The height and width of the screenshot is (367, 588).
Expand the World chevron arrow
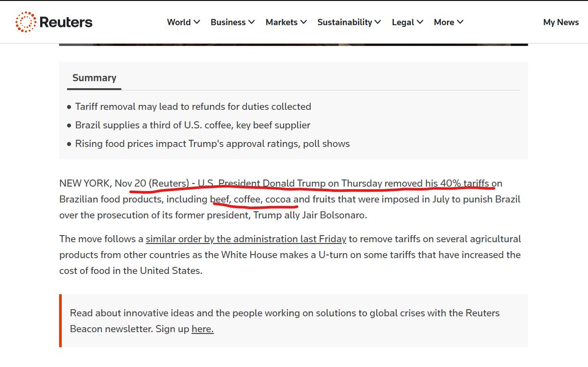197,22
